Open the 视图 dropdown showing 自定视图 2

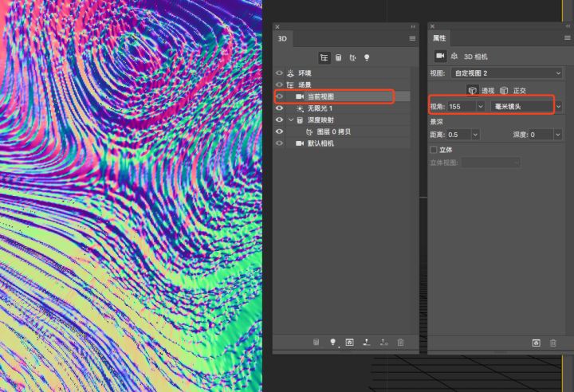click(507, 73)
